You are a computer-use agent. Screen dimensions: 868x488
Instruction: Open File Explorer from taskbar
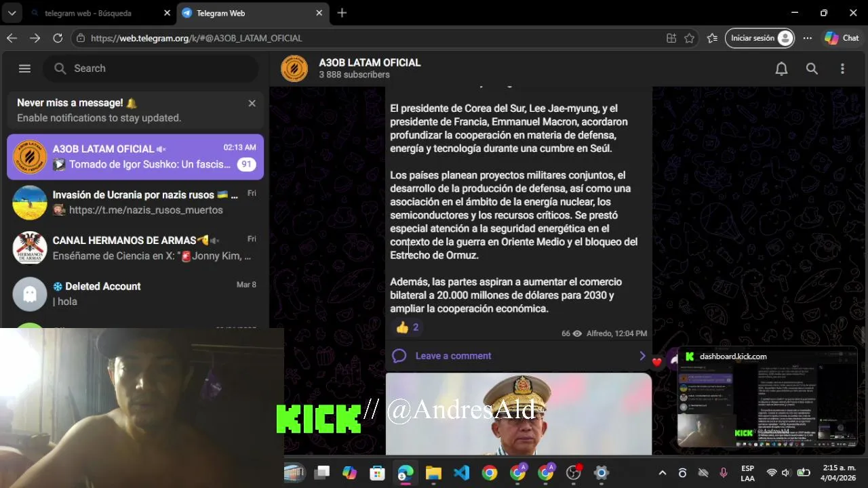(x=433, y=472)
